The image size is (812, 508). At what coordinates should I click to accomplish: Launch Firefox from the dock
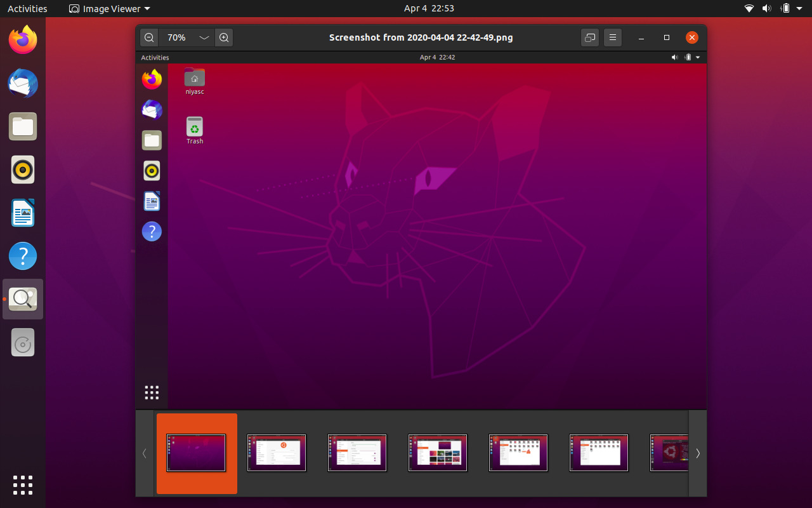pyautogui.click(x=22, y=40)
